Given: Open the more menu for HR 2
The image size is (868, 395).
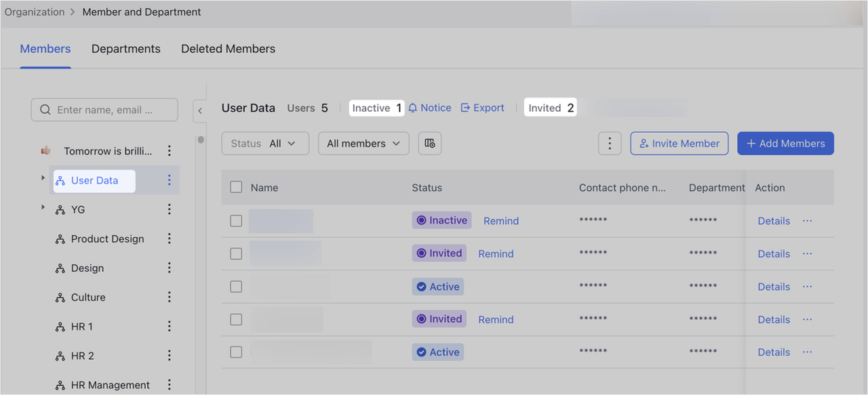Looking at the screenshot, I should point(170,355).
